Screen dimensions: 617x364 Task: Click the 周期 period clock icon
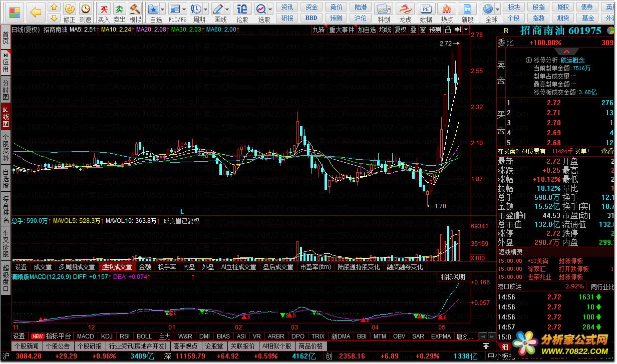click(x=196, y=13)
